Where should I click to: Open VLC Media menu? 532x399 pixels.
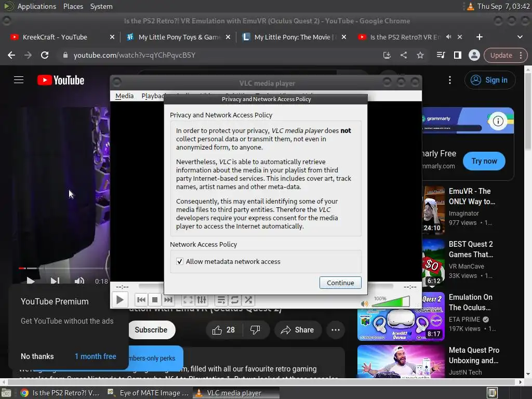click(x=124, y=96)
